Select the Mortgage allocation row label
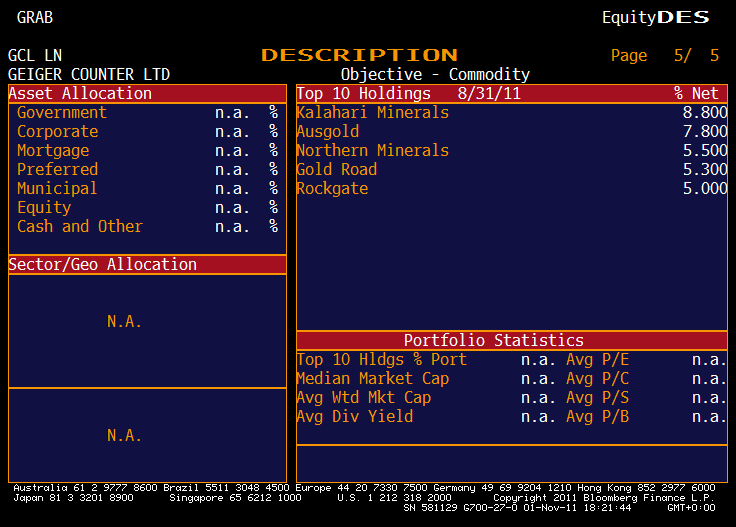736x527 pixels. pyautogui.click(x=53, y=151)
